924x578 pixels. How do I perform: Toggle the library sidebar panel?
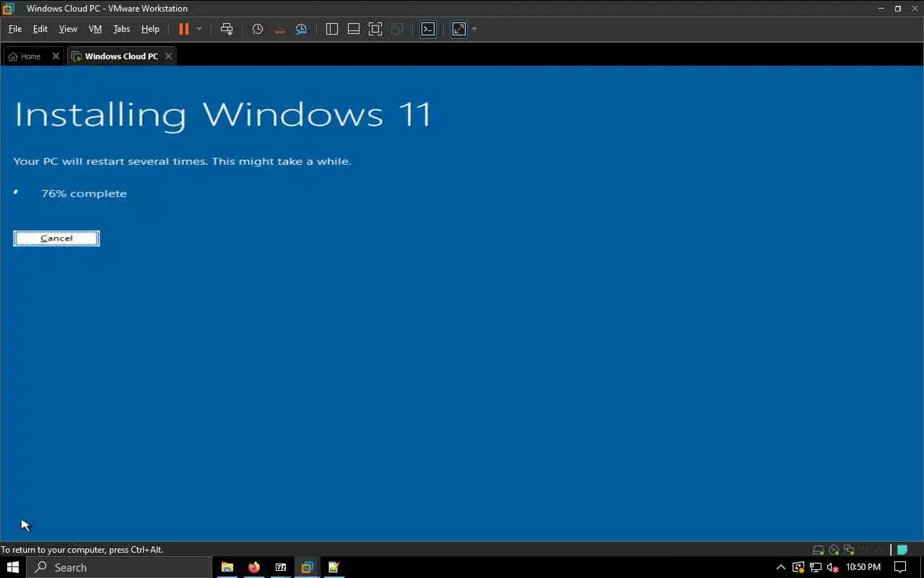pyautogui.click(x=332, y=29)
